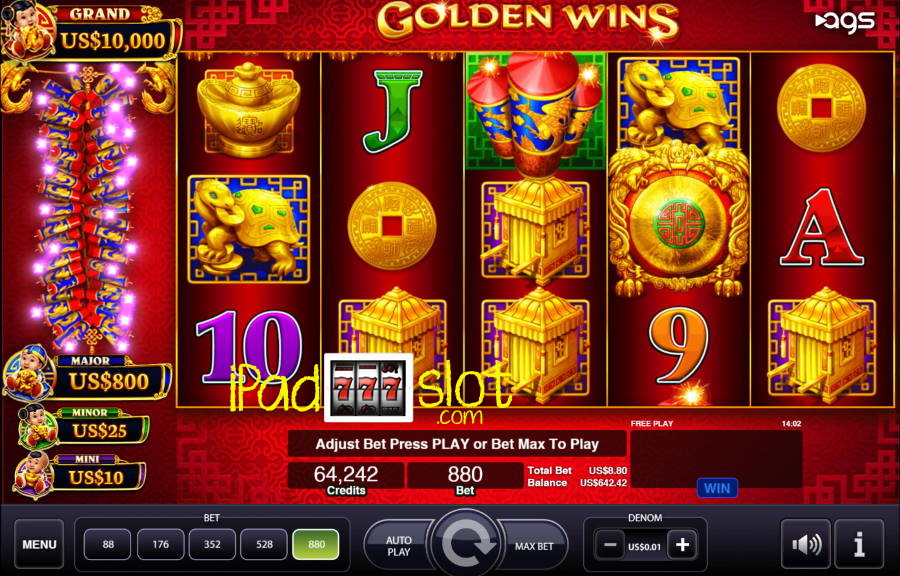
Task: Increase denomination with the plus button
Action: pyautogui.click(x=682, y=545)
